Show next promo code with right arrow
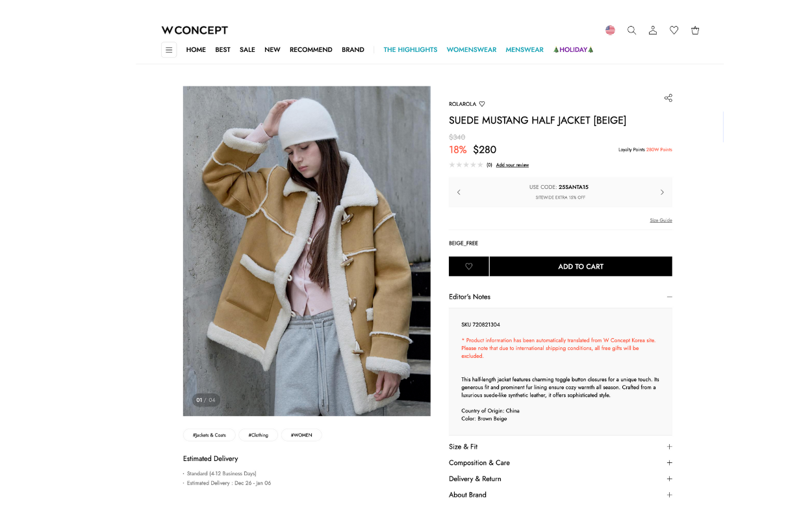The width and height of the screenshot is (812, 524). pos(662,192)
